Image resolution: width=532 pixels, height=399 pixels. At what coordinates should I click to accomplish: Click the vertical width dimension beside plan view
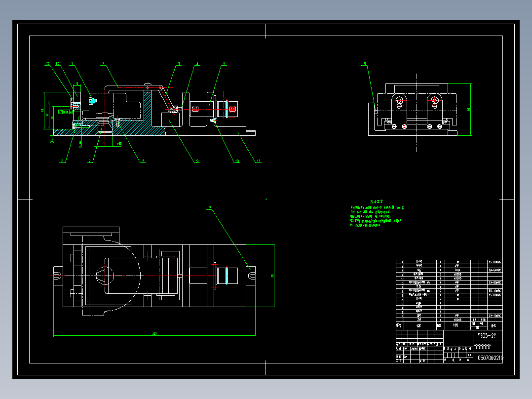pyautogui.click(x=272, y=276)
